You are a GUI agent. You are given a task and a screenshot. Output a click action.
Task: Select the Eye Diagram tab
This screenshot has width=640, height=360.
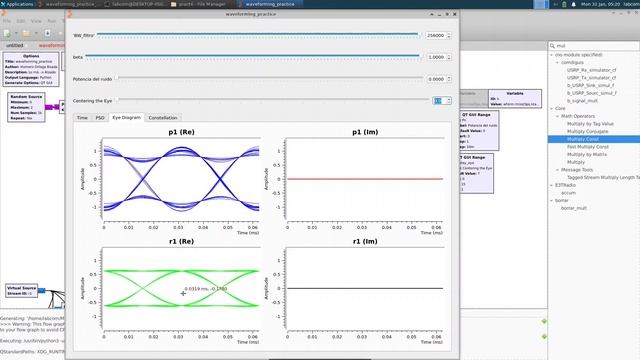127,117
